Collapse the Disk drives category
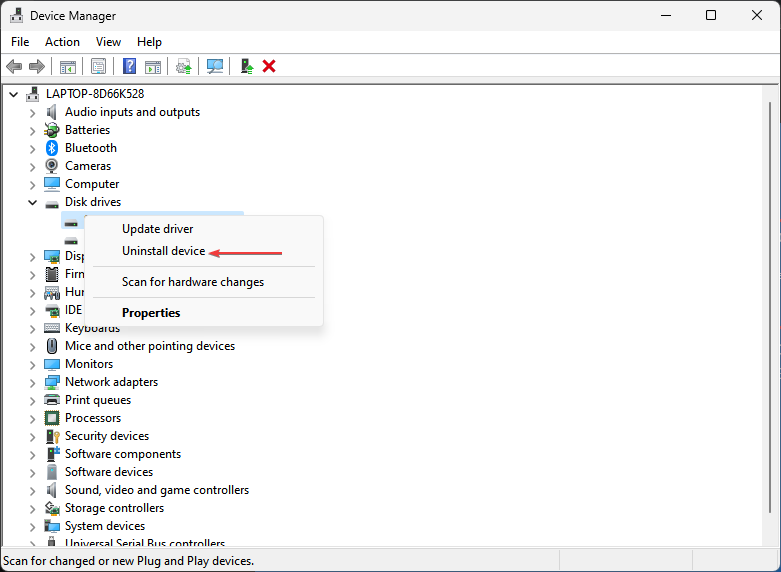The image size is (781, 572). [x=32, y=202]
